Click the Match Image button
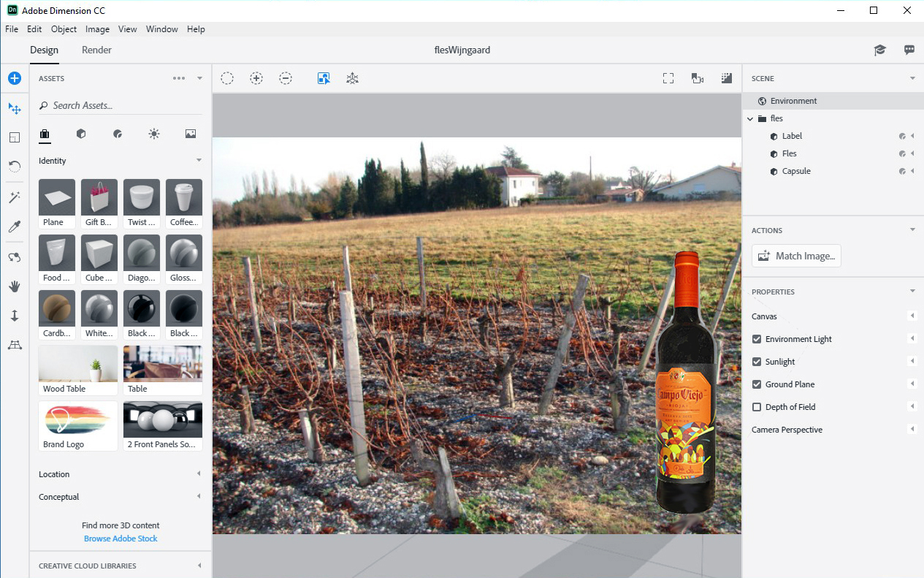Image resolution: width=924 pixels, height=578 pixels. 796,256
